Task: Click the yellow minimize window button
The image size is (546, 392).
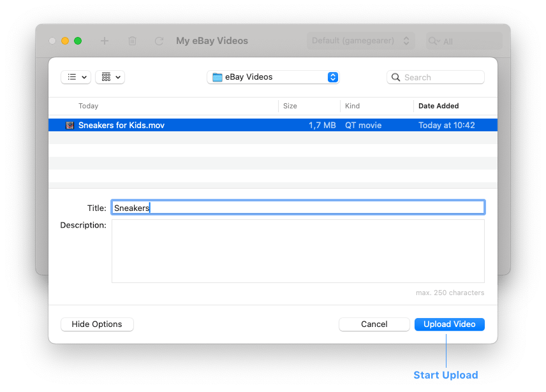Action: click(65, 41)
